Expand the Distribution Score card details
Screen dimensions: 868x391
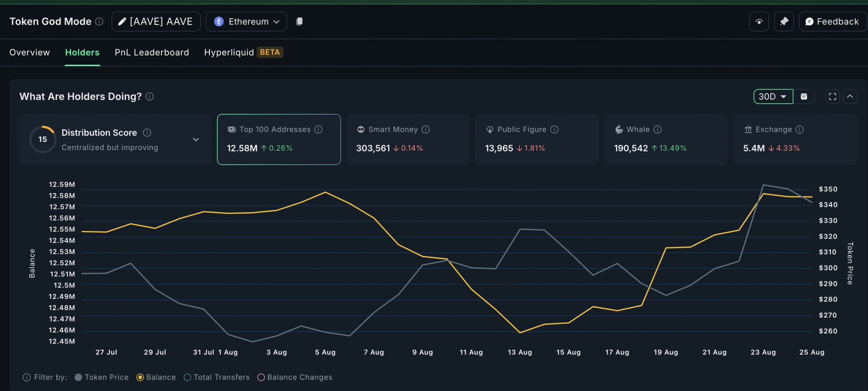coord(196,139)
